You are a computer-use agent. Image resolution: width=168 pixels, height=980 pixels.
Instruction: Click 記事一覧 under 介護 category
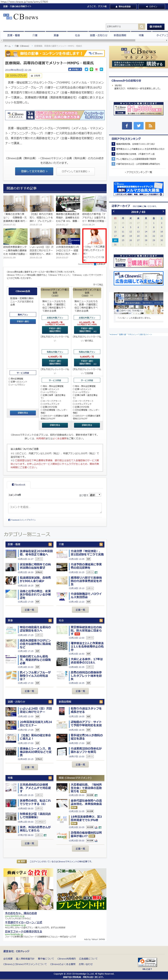tap(81, 610)
